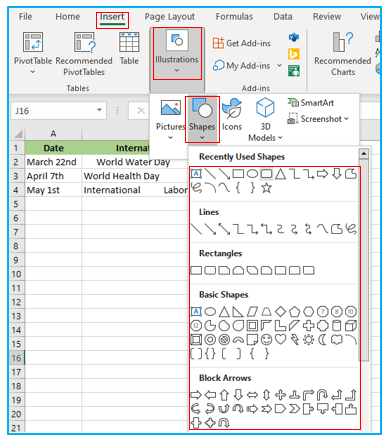
Task: Click Recommended PivotTables button
Action: click(x=84, y=54)
